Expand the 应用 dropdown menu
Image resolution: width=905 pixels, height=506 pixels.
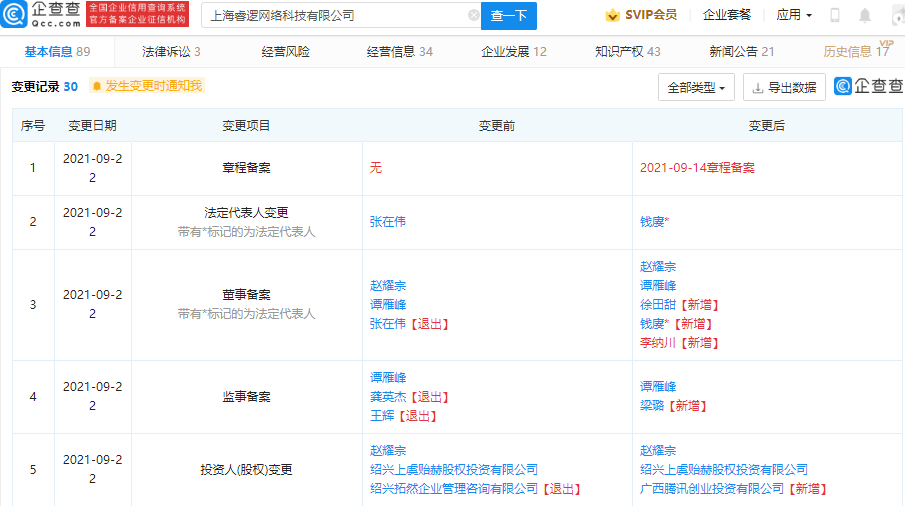[794, 15]
